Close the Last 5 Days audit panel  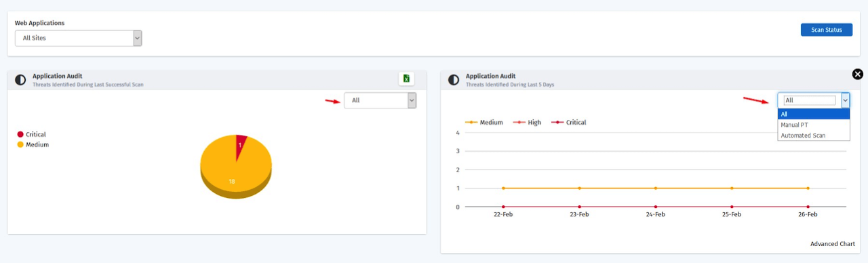857,75
